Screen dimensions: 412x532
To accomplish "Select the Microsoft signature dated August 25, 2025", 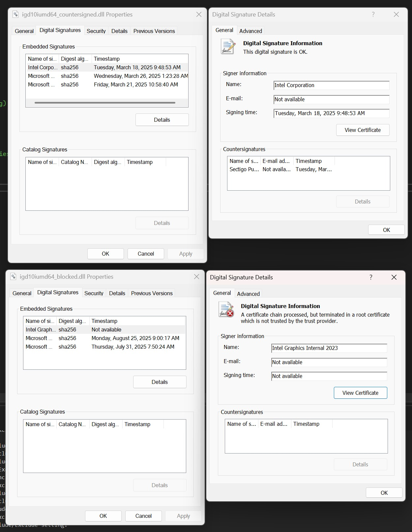I will click(104, 338).
